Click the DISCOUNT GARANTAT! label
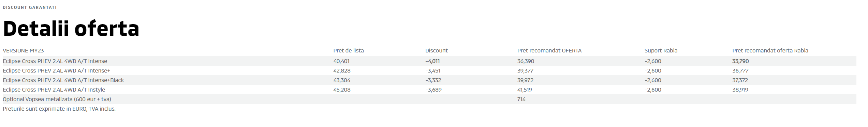The image size is (868, 127). (30, 7)
